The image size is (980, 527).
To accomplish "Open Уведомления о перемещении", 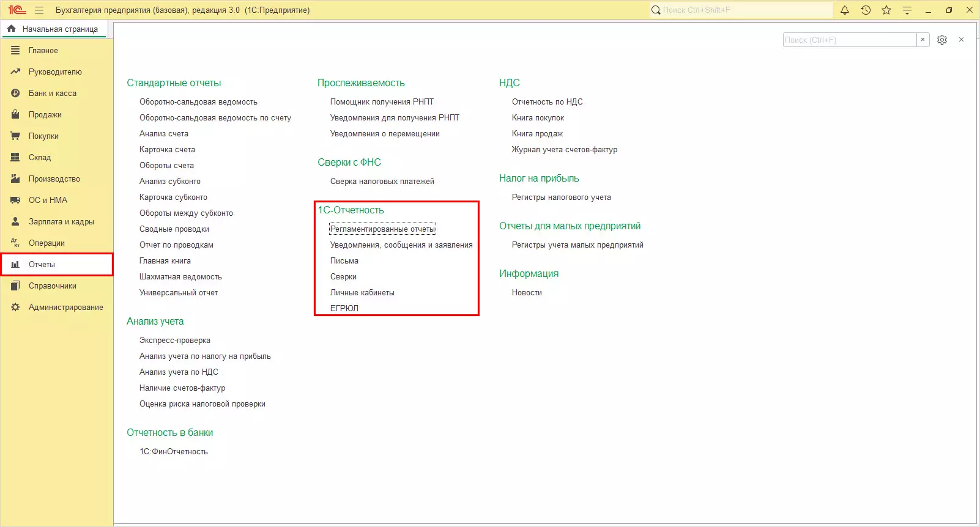I will 385,133.
